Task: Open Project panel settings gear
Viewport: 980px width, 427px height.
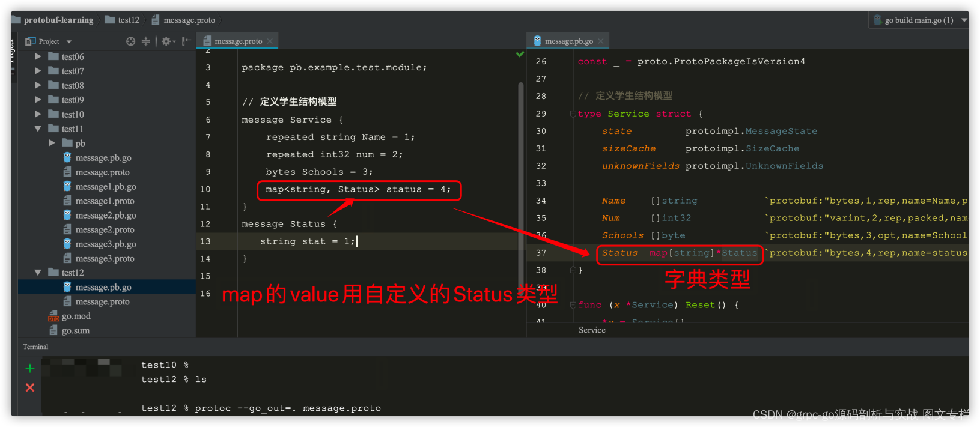Action: (167, 41)
